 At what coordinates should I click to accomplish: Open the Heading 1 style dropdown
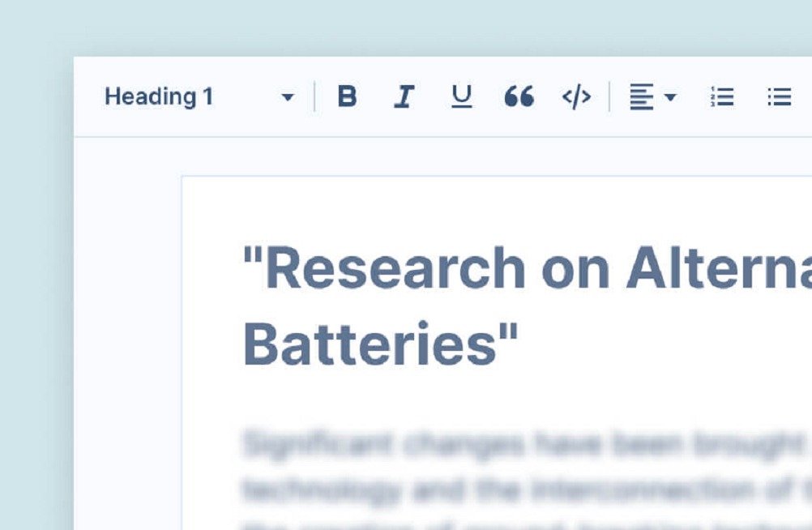pyautogui.click(x=199, y=96)
